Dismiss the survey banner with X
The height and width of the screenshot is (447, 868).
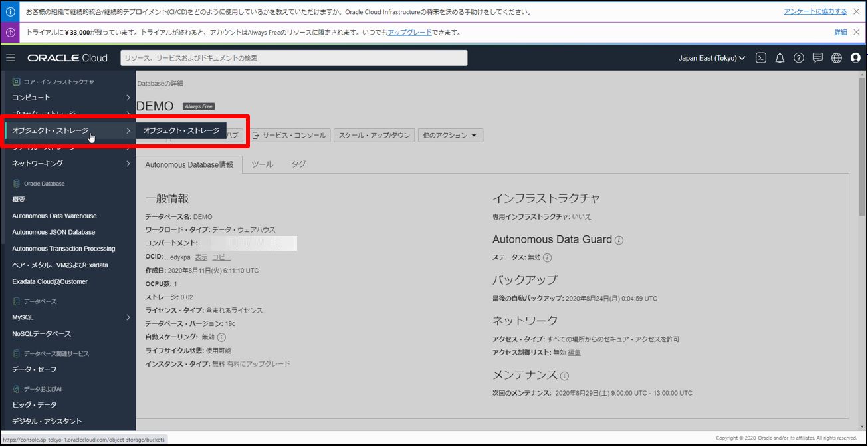coord(856,11)
